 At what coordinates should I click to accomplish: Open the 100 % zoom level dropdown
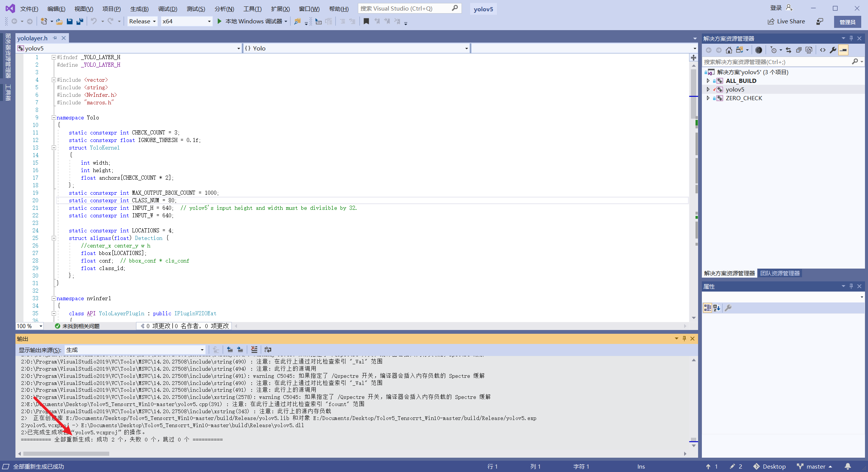pos(29,326)
